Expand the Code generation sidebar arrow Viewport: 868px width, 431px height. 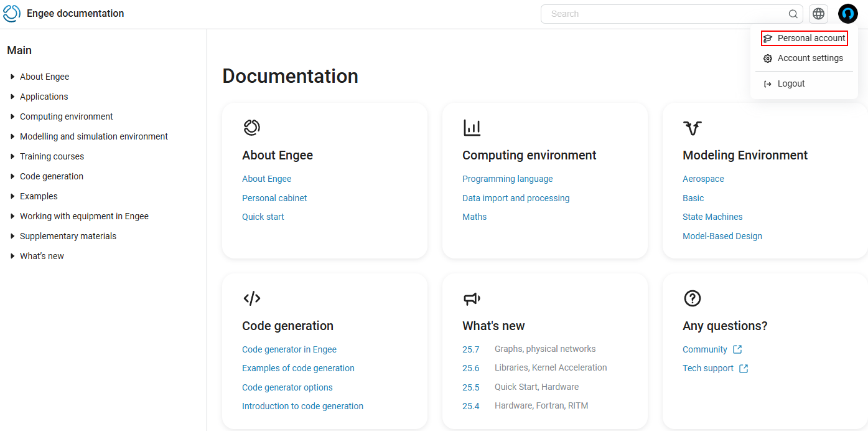click(x=12, y=176)
